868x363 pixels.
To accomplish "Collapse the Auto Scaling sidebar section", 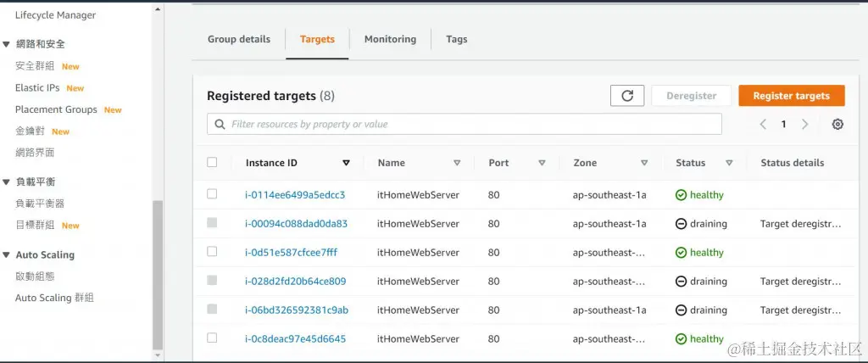I will point(6,255).
